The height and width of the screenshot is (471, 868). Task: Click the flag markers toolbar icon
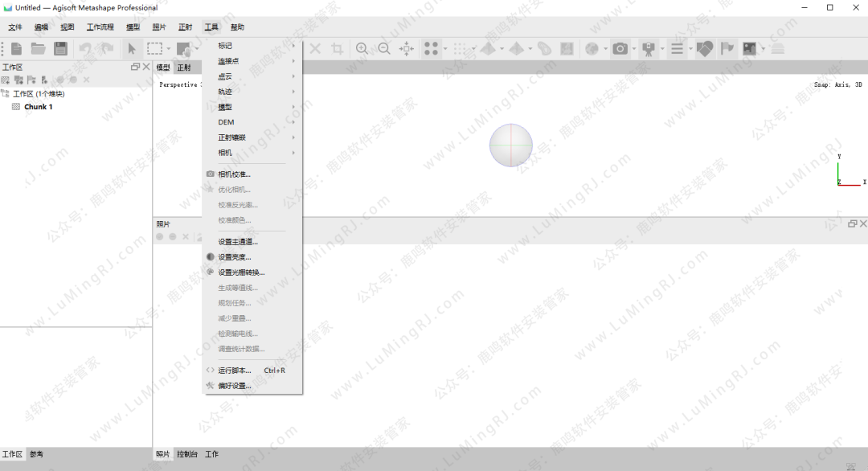coord(727,49)
